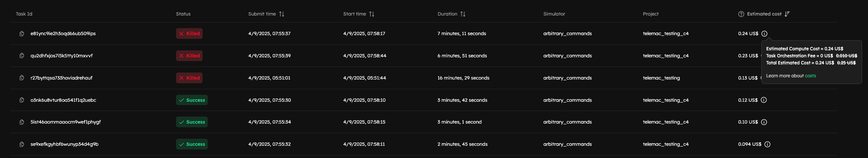Open the costs link in tooltip
This screenshot has height=158, width=868.
(810, 76)
